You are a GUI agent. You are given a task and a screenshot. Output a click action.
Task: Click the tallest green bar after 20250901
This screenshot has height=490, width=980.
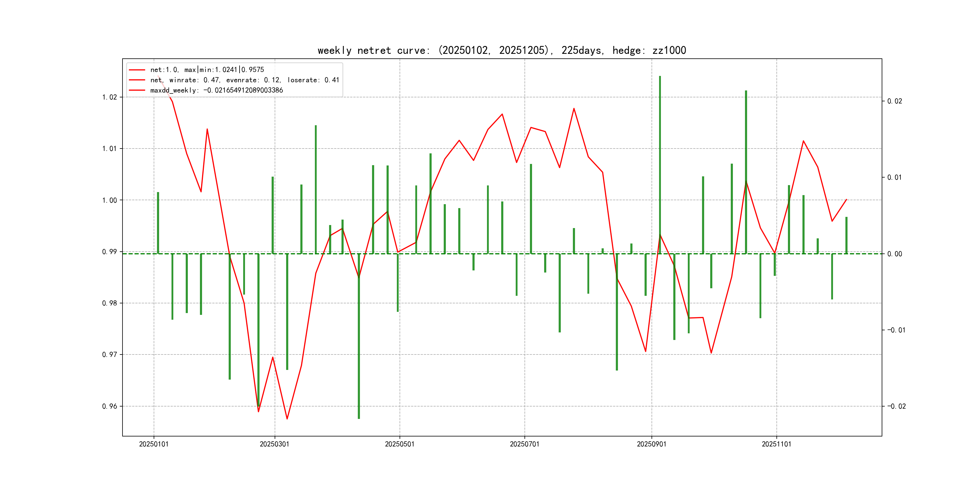pos(660,164)
